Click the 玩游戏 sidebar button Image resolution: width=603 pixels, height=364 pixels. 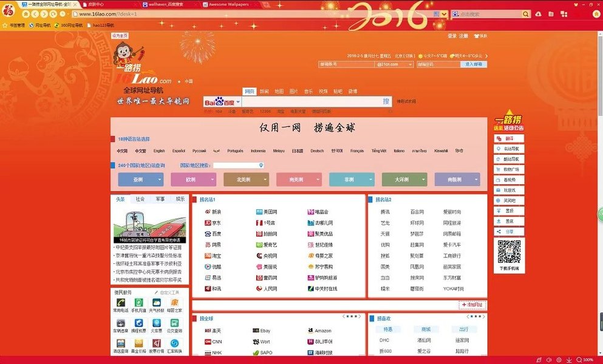509,190
